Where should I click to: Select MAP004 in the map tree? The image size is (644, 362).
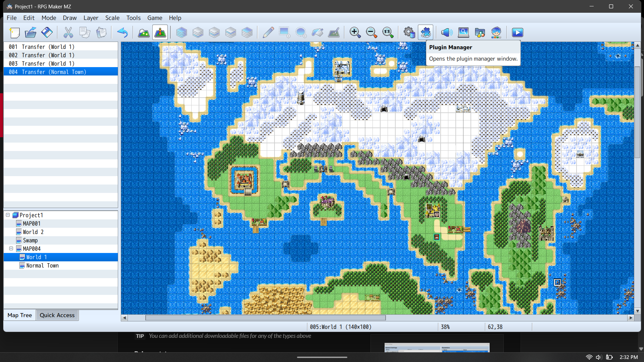(x=32, y=249)
